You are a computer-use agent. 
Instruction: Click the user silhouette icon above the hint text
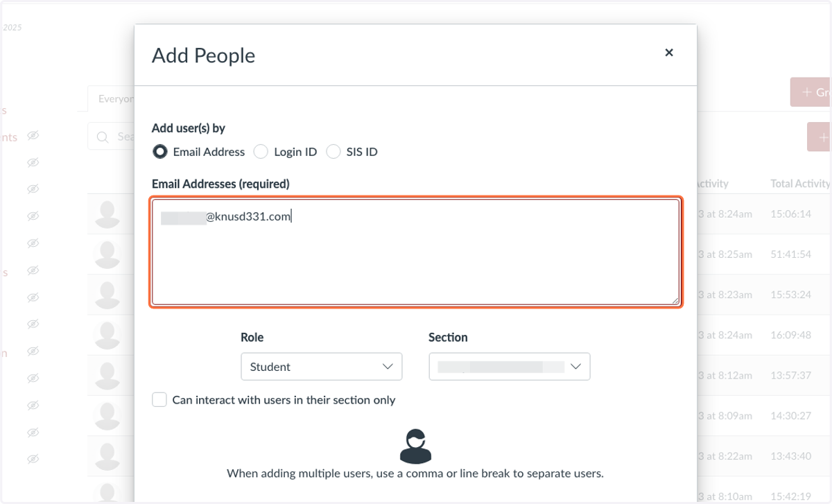pos(416,446)
